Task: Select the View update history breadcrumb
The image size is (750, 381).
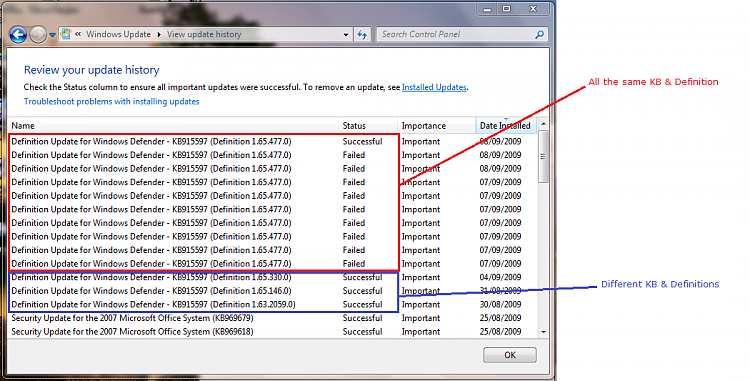Action: pyautogui.click(x=204, y=34)
